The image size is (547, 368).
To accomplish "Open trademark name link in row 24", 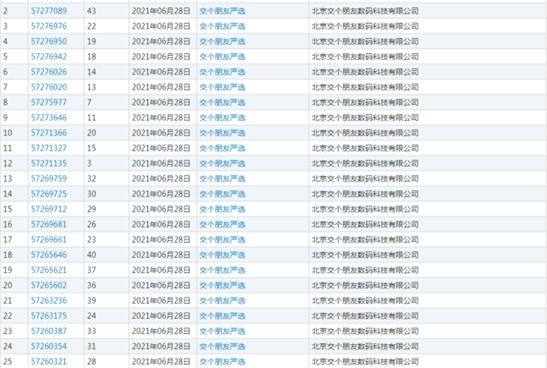I will click(222, 346).
